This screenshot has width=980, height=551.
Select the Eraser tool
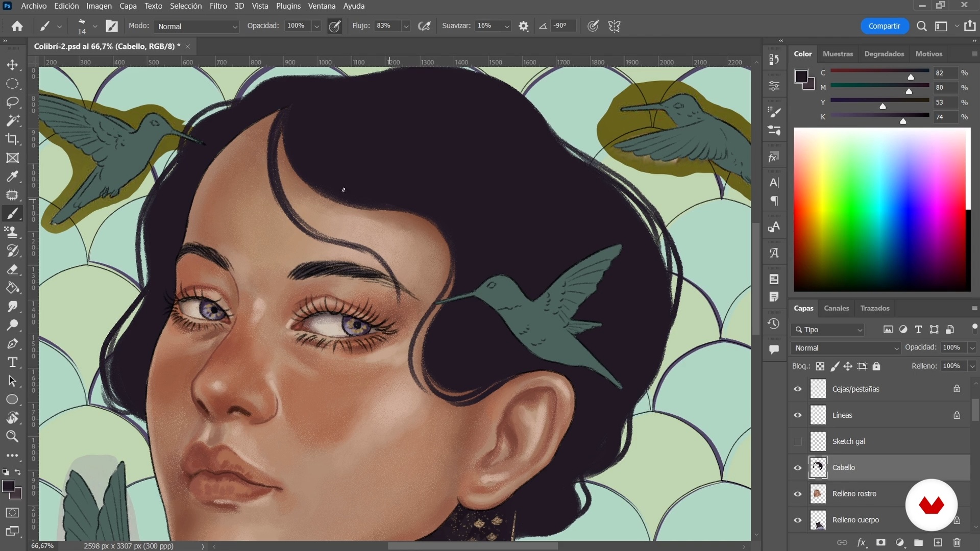pyautogui.click(x=12, y=269)
